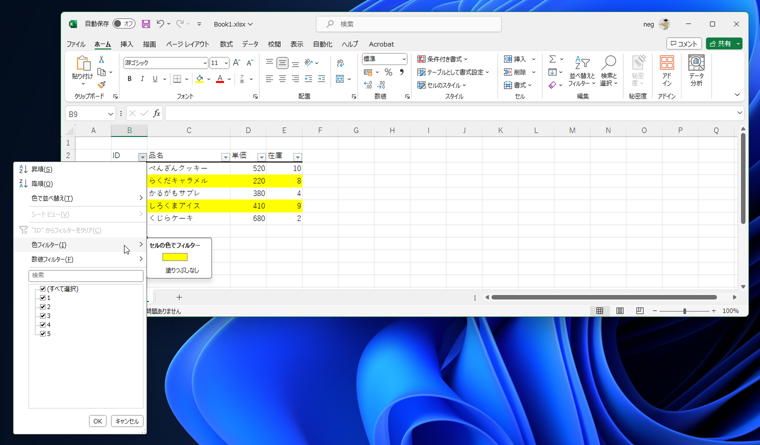Screen dimensions: 760x445
Task: Open the font name dropdown
Action: pos(205,63)
